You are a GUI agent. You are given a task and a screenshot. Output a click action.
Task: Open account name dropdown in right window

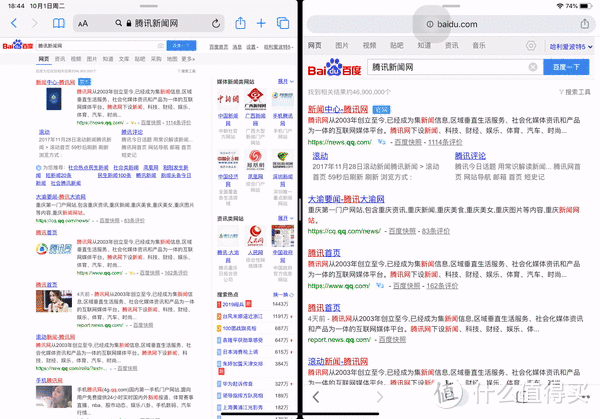[x=571, y=47]
